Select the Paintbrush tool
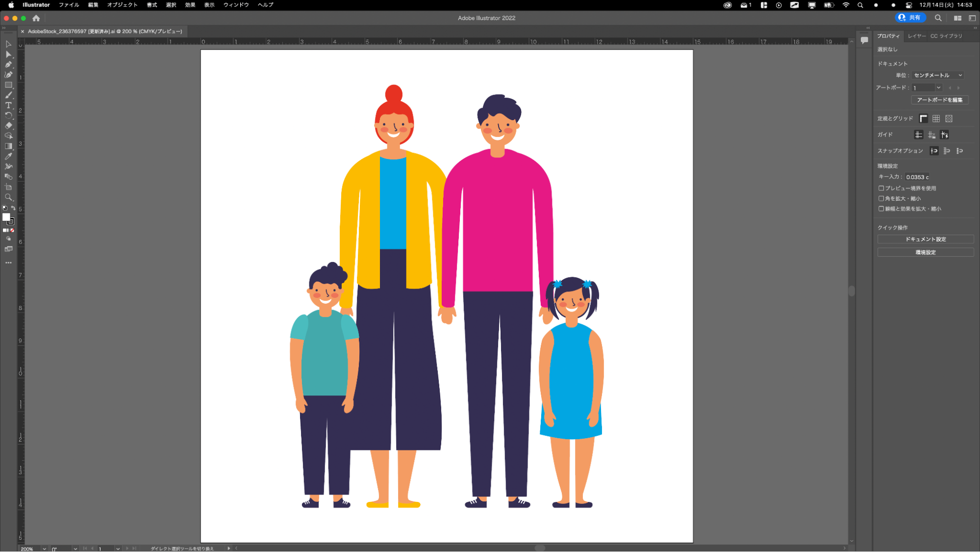This screenshot has height=552, width=980. coord(8,95)
